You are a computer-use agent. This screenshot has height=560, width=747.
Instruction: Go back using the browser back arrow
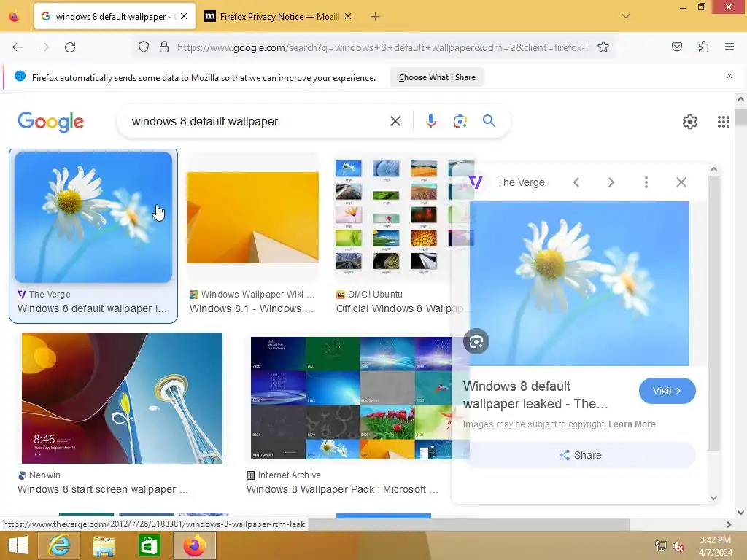tap(18, 47)
